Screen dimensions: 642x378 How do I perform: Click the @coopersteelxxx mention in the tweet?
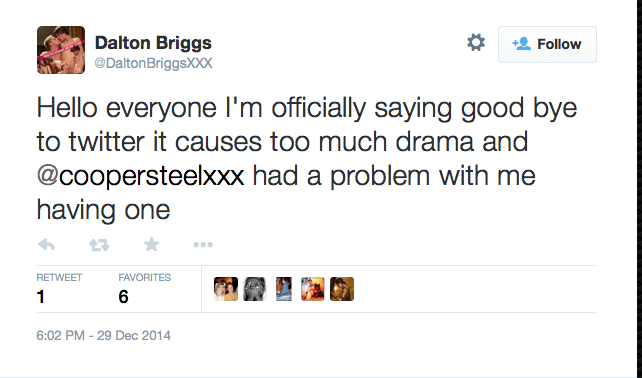[140, 176]
